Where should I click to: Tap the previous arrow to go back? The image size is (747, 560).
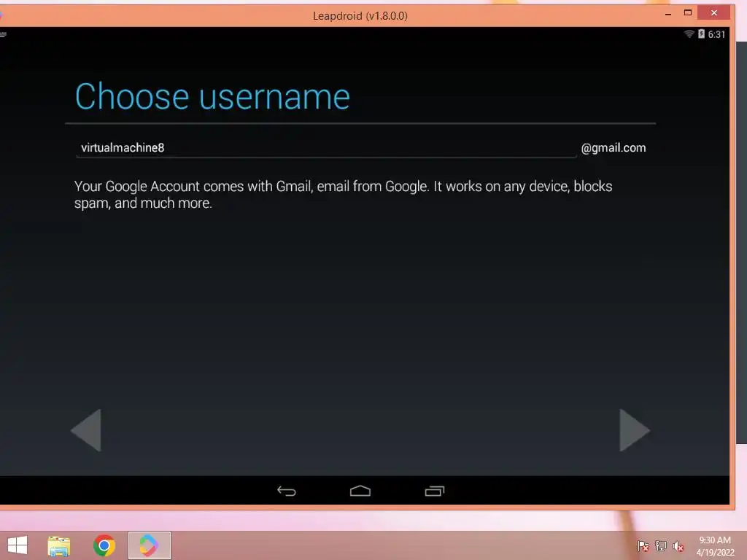(x=86, y=430)
